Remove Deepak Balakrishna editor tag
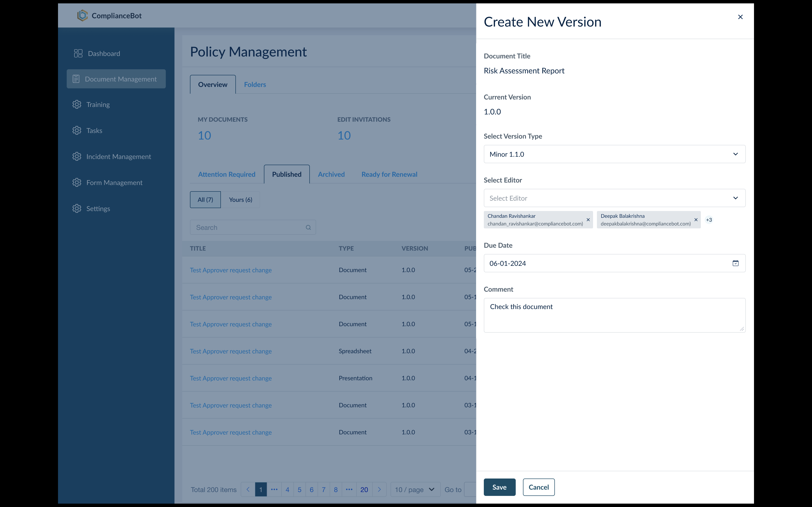The image size is (812, 507). [696, 220]
